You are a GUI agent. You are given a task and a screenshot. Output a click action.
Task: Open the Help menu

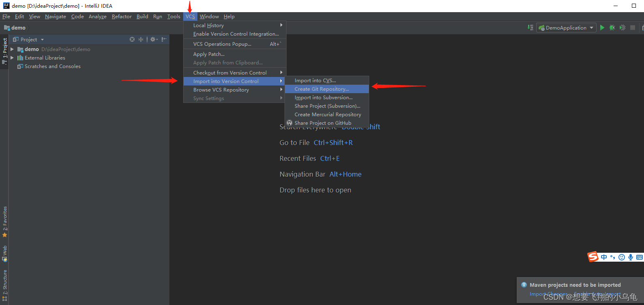pos(229,17)
